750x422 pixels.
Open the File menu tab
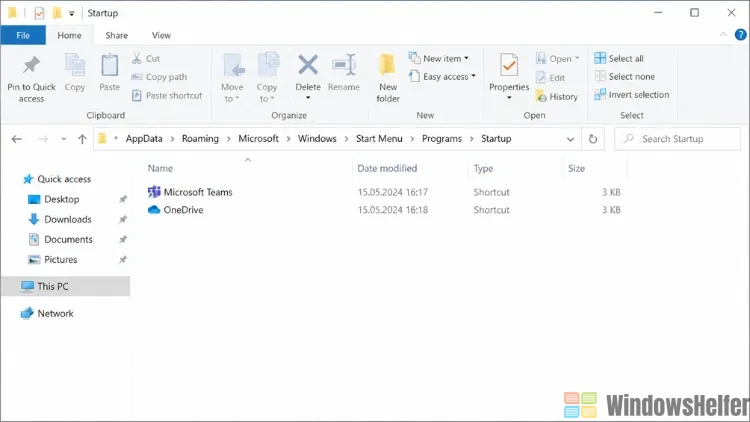(x=23, y=35)
